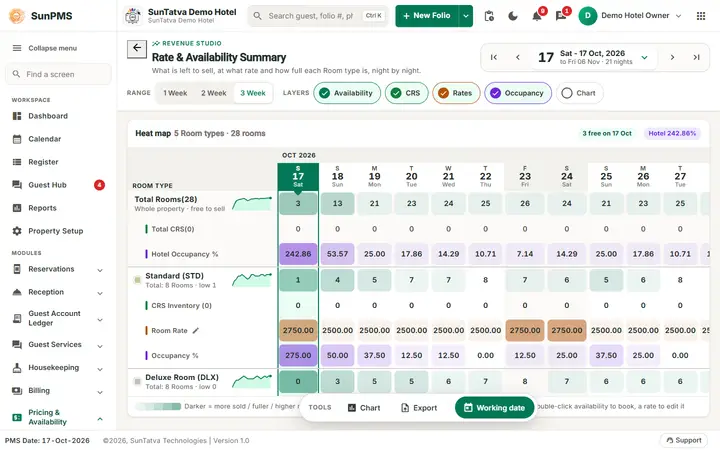Viewport: 720px width, 450px height.
Task: Open the apps grid icon
Action: pos(701,16)
